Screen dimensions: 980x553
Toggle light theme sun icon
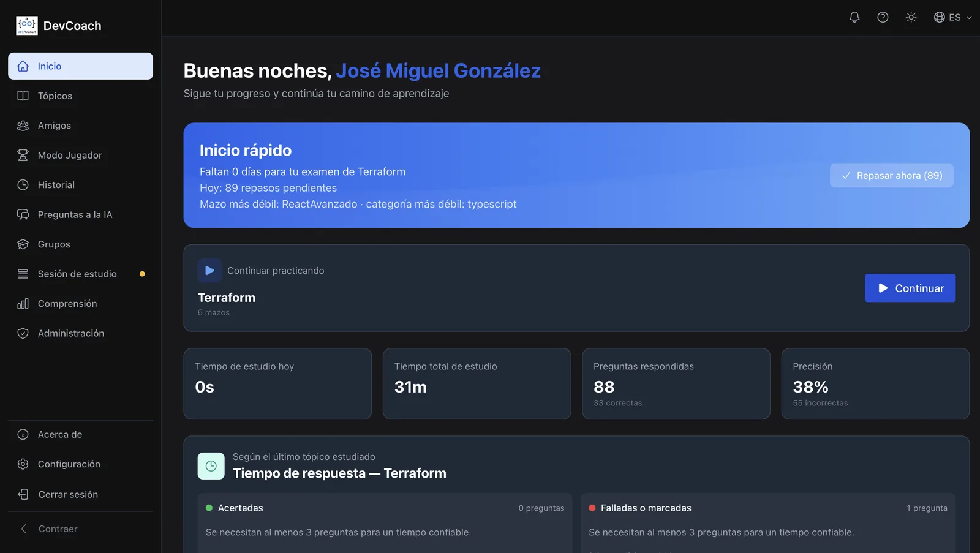911,17
